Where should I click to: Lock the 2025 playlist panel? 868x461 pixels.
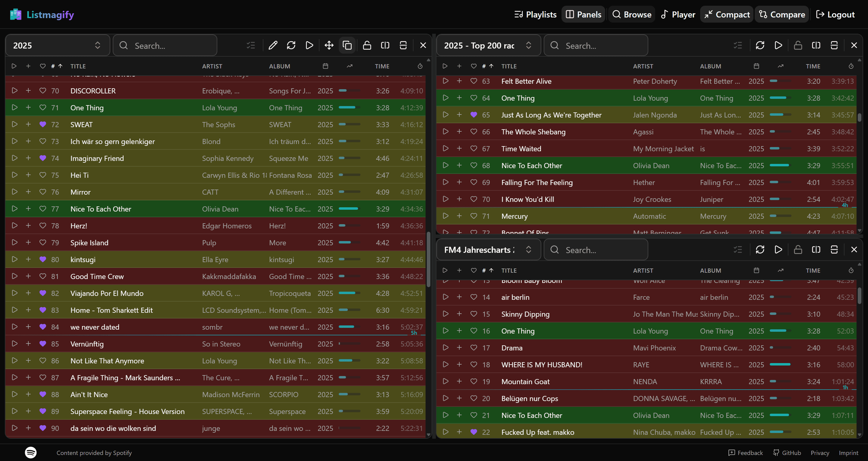point(367,45)
